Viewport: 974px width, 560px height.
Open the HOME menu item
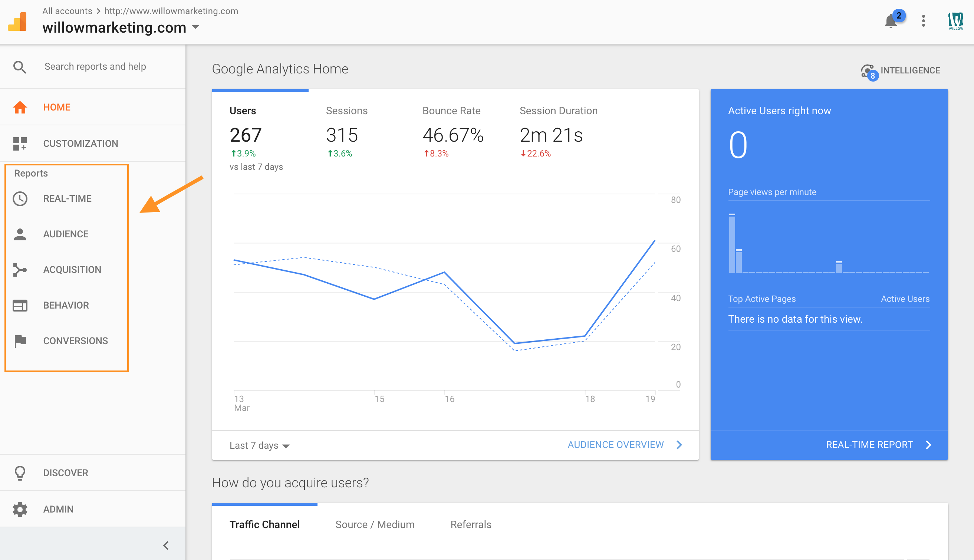[93, 107]
